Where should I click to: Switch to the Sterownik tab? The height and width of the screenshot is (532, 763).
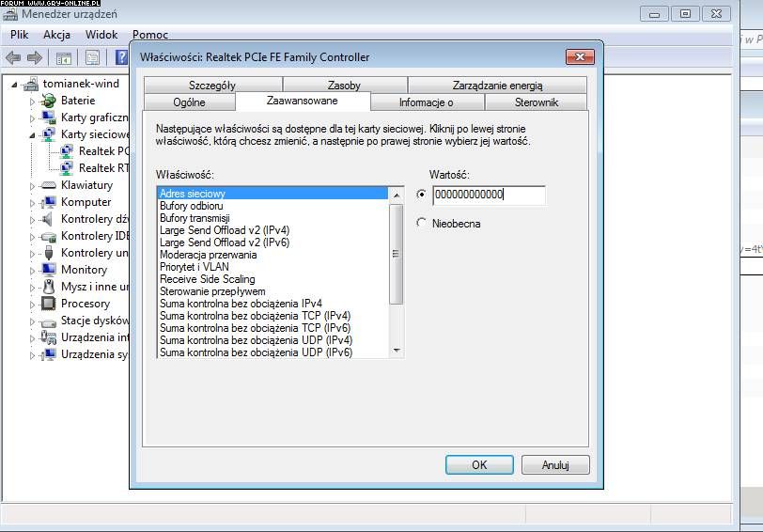point(537,102)
